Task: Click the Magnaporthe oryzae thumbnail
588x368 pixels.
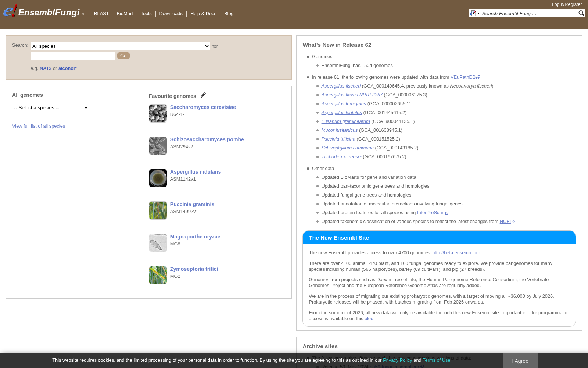Action: point(158,243)
